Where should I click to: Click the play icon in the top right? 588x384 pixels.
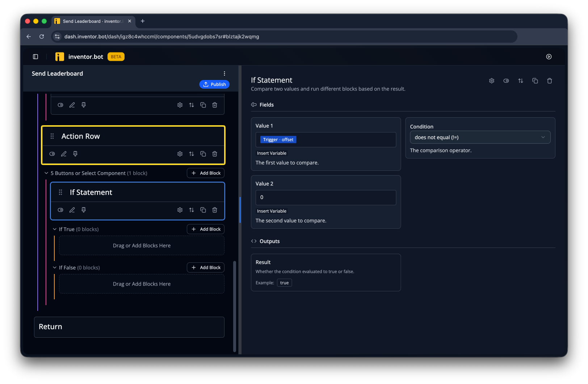tap(549, 56)
